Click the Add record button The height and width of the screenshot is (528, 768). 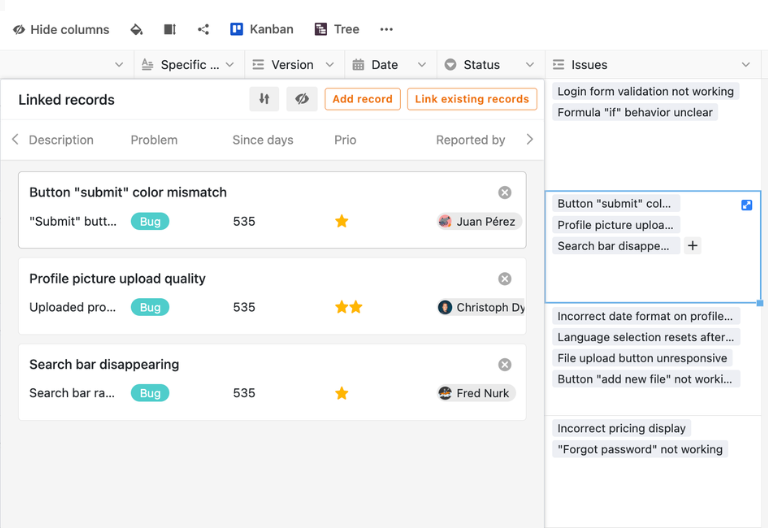[x=362, y=99]
